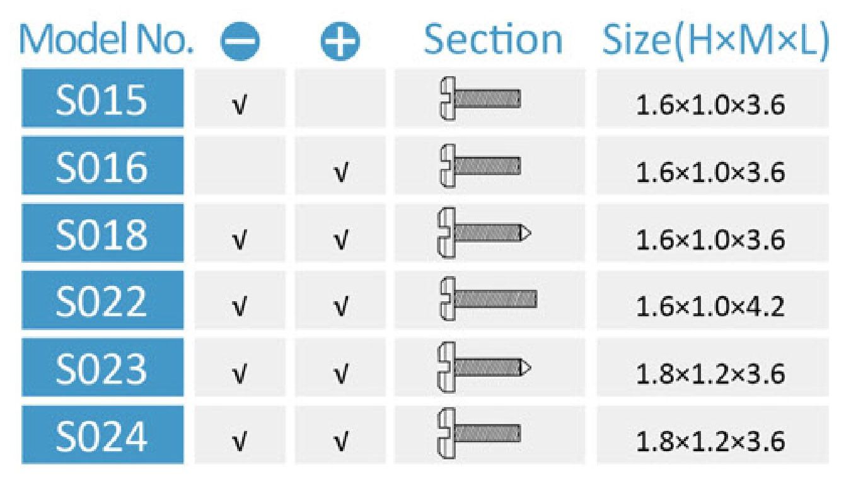Click the Size(H×M×L) column header

coord(715,39)
